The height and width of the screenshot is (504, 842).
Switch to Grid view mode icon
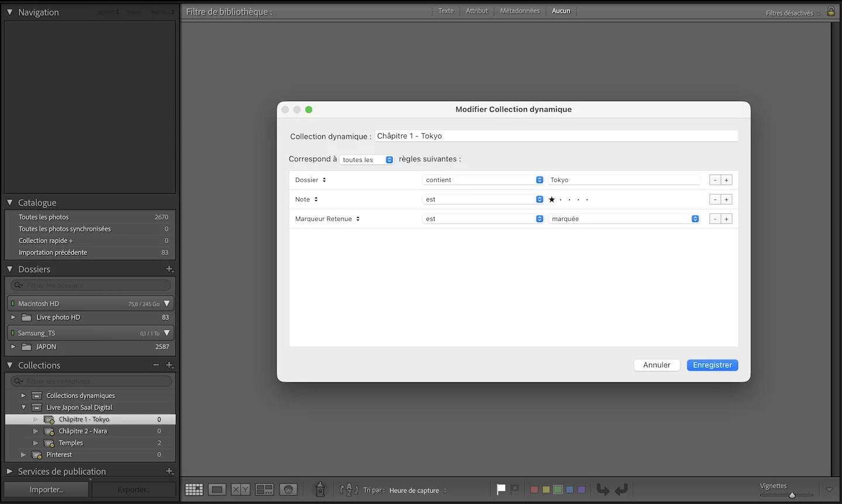point(194,490)
